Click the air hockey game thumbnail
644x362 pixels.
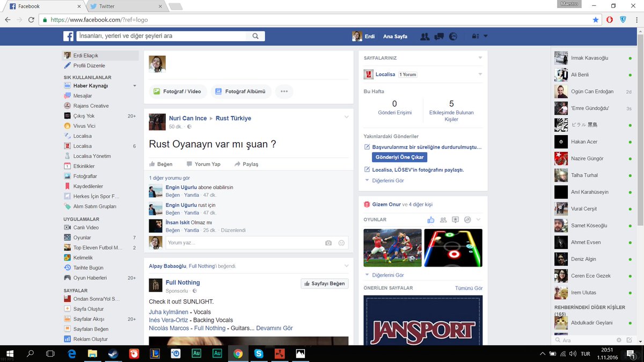coord(453,248)
